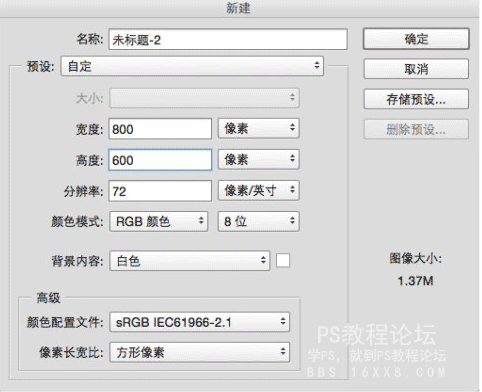Click the 存储预设... save preset button
482x392 pixels.
click(x=416, y=99)
